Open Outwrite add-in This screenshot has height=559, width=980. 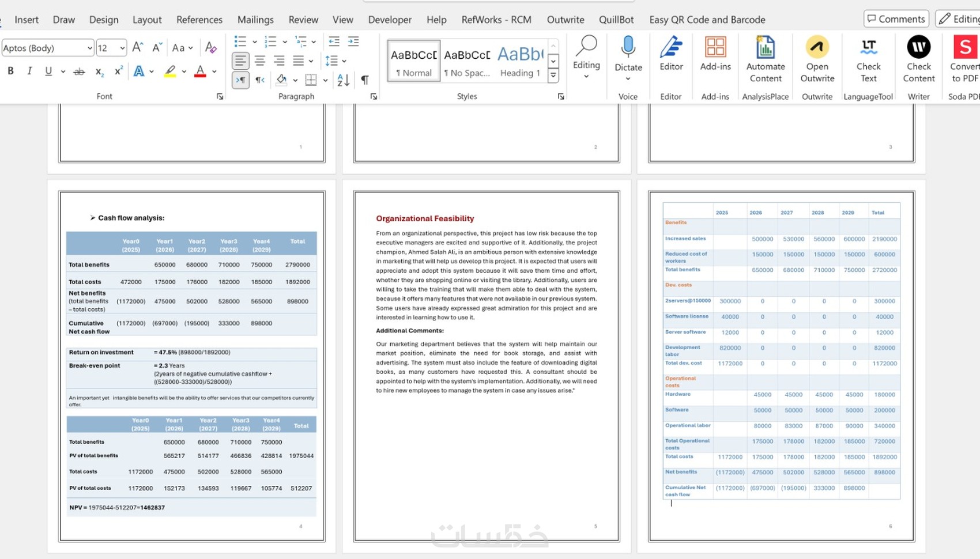pos(817,59)
